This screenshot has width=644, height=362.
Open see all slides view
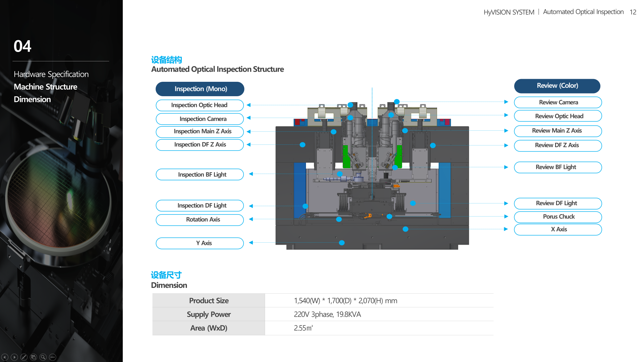[x=34, y=357]
